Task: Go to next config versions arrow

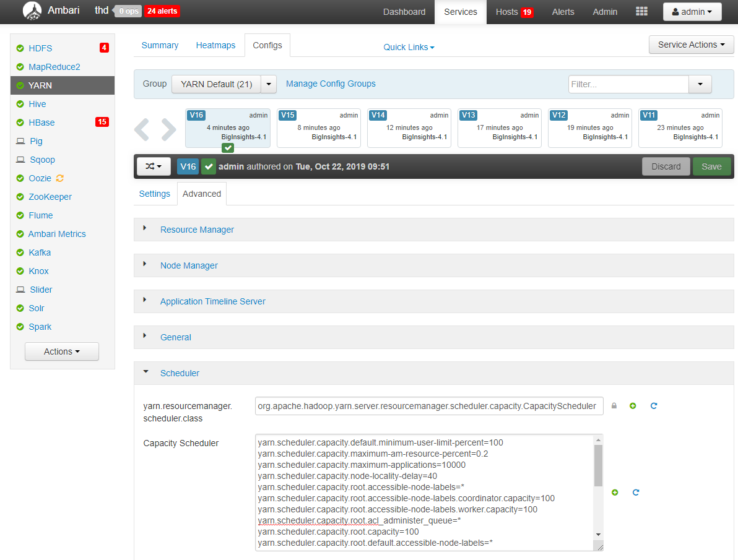Action: pyautogui.click(x=168, y=129)
